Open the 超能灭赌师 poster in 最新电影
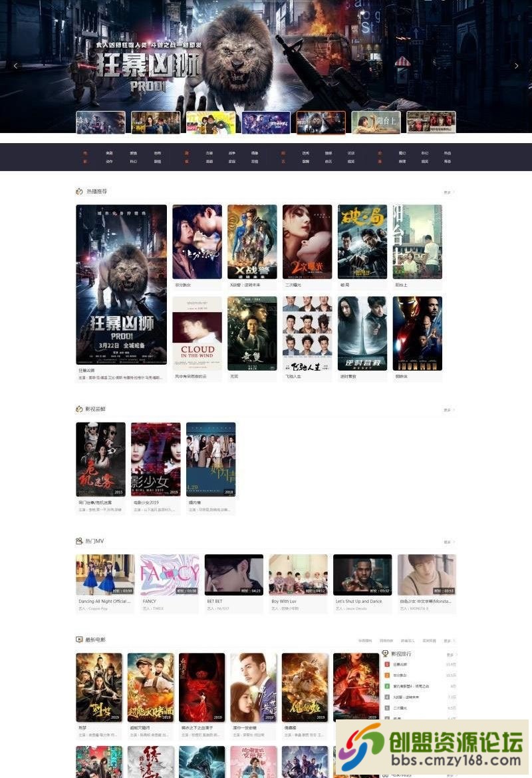532x778 pixels. pos(151,687)
